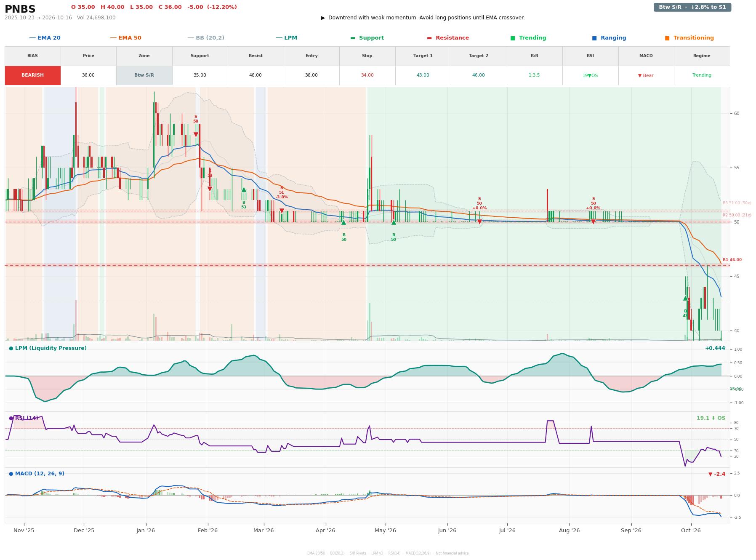756x560 pixels.
Task: Select the Resist value 46.00 cell
Action: point(256,75)
